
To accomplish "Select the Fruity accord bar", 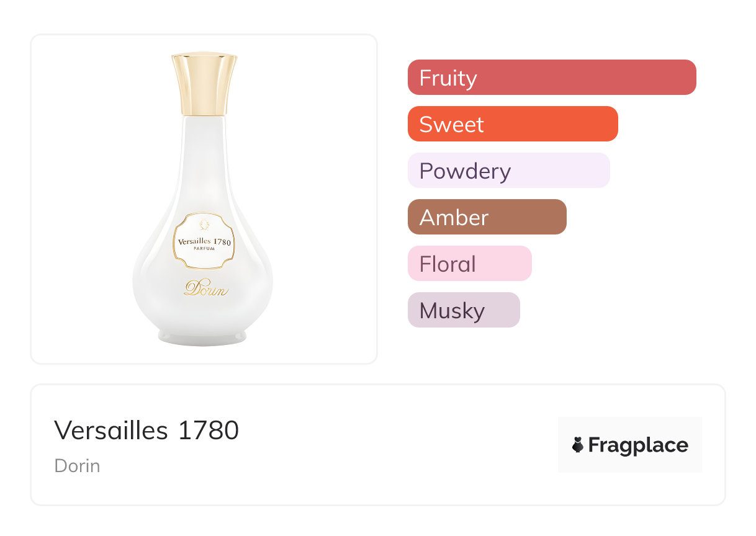I will [551, 78].
